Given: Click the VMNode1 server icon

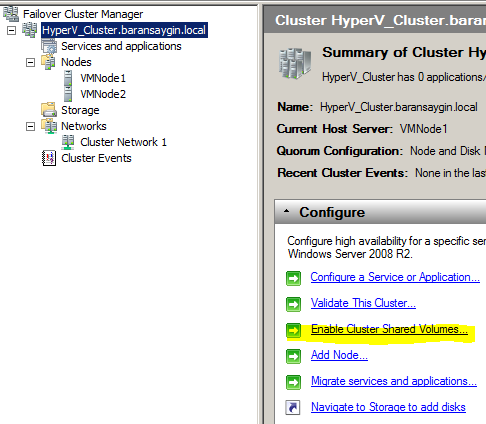Looking at the screenshot, I should [68, 78].
